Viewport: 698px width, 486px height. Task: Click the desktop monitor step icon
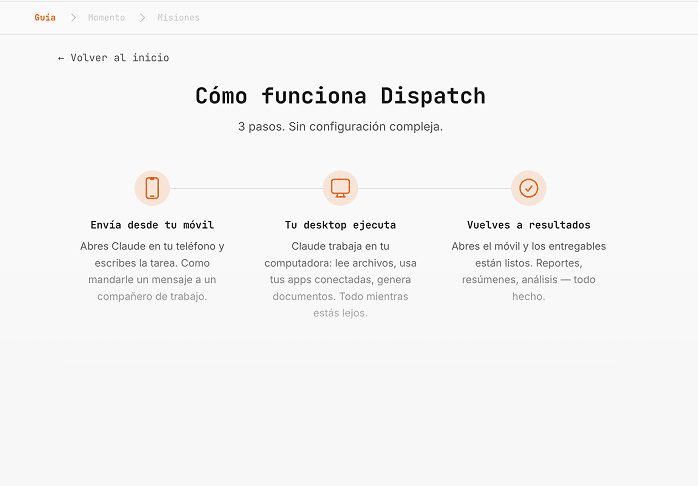click(x=341, y=188)
